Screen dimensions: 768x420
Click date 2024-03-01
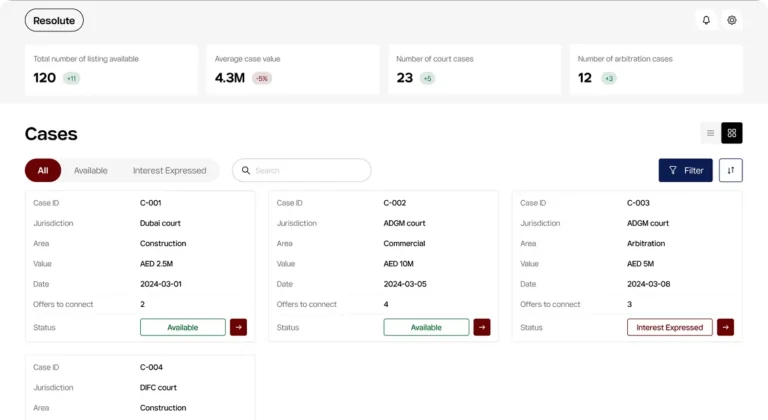[x=161, y=284]
